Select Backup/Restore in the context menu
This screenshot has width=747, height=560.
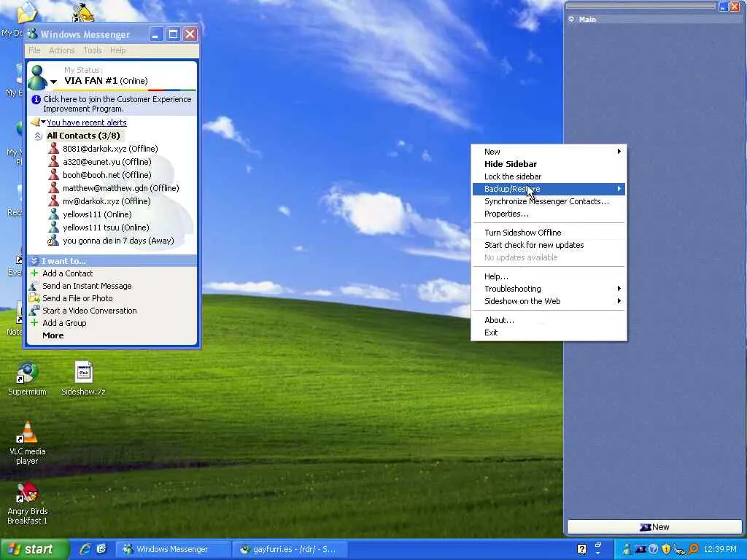pos(549,189)
